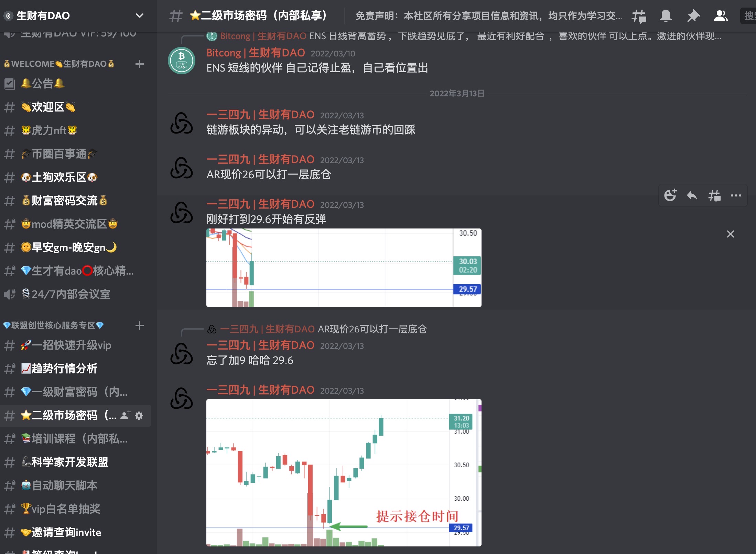
Task: Dismiss with the X beside chart image
Action: [x=731, y=234]
